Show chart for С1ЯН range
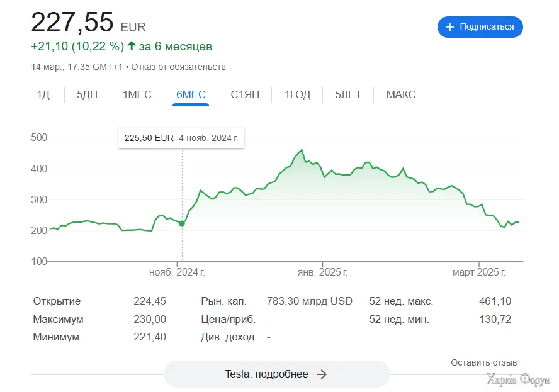This screenshot has width=559, height=392. [x=245, y=95]
